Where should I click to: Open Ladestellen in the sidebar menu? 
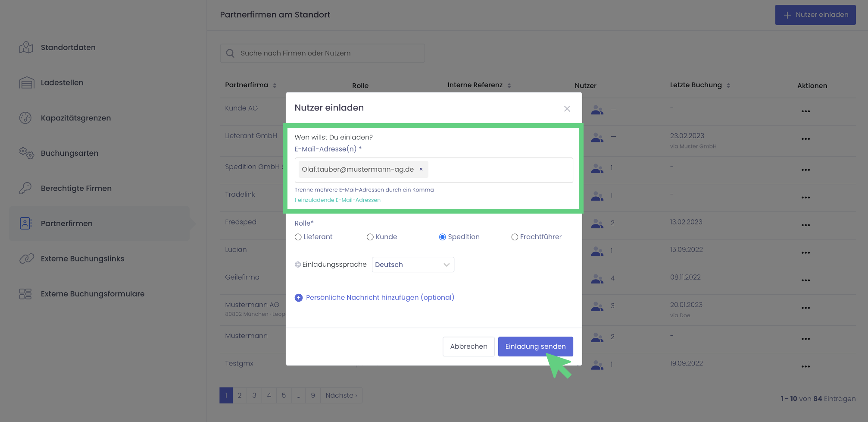(x=62, y=82)
